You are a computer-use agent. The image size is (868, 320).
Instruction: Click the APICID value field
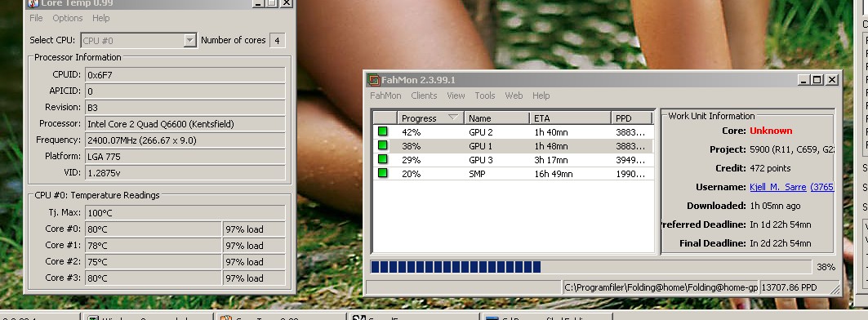(x=185, y=91)
